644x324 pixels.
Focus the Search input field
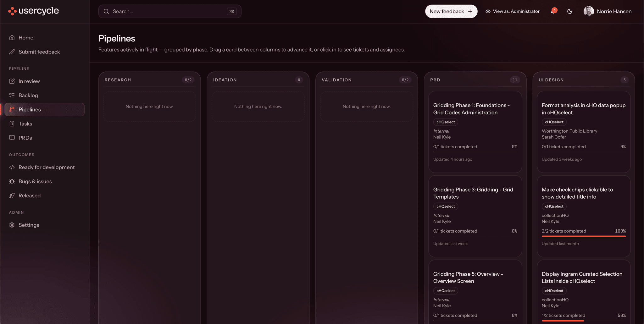(x=170, y=12)
